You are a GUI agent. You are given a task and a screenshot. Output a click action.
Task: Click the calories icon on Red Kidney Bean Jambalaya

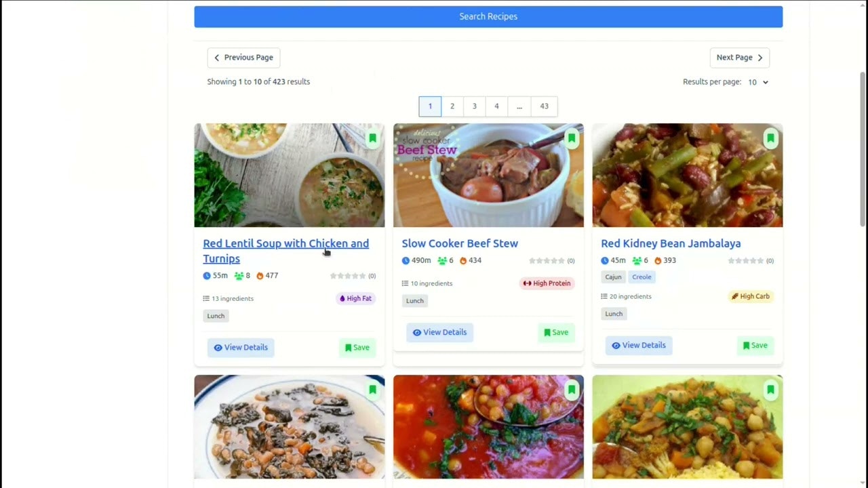(x=657, y=260)
